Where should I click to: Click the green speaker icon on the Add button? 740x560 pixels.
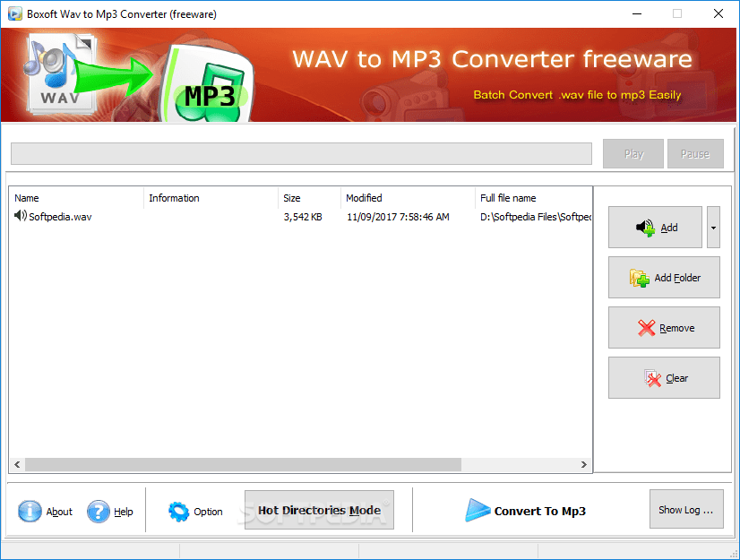click(647, 227)
